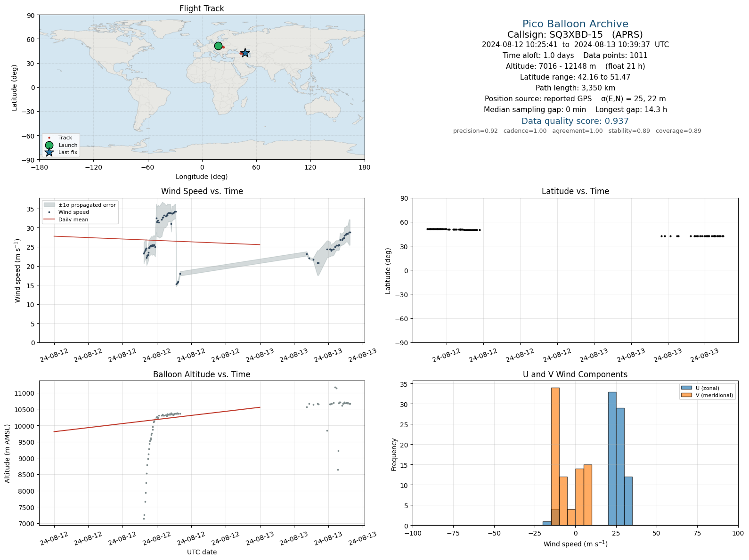Screen dimensions: 749x560
Task: Click the green Launch marker on the map
Action: [x=218, y=46]
